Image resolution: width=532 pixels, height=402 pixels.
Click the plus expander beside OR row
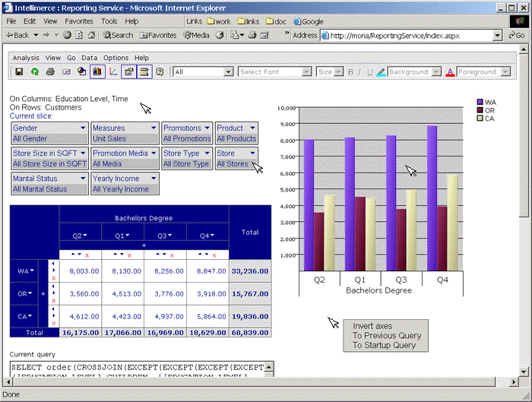(x=43, y=294)
